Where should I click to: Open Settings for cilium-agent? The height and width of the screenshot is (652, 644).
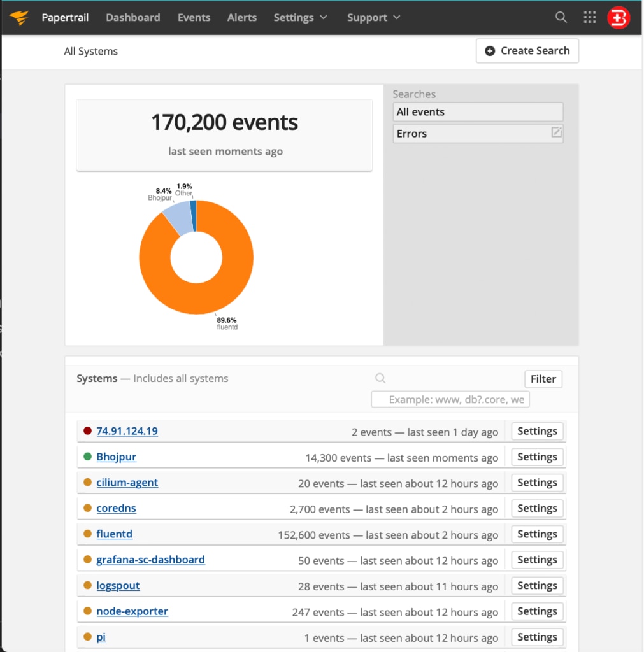point(537,483)
